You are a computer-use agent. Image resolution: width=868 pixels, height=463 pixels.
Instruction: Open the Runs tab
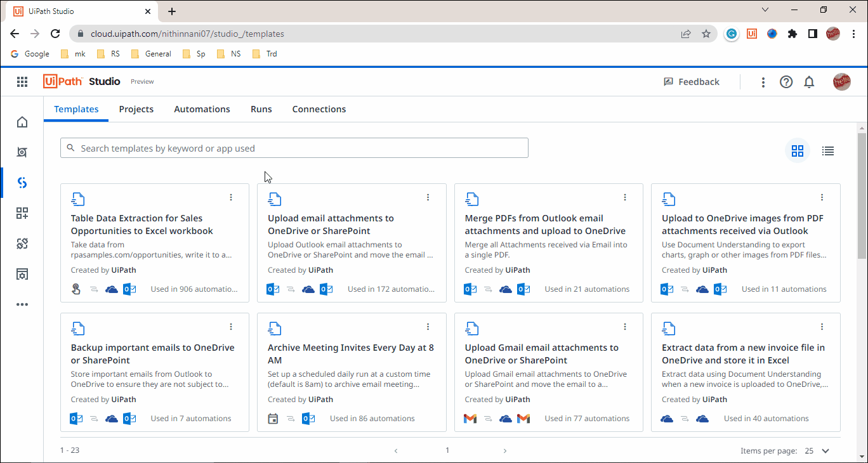[261, 109]
